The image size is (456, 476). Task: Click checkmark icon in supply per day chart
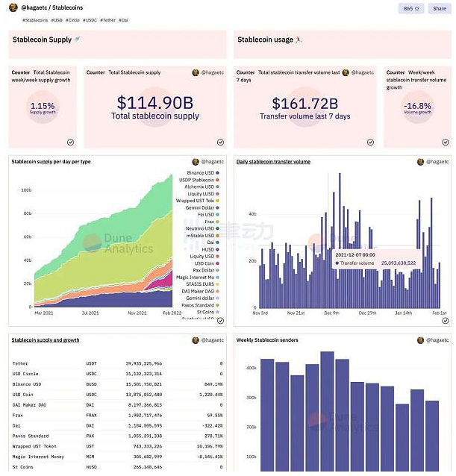pyautogui.click(x=220, y=320)
